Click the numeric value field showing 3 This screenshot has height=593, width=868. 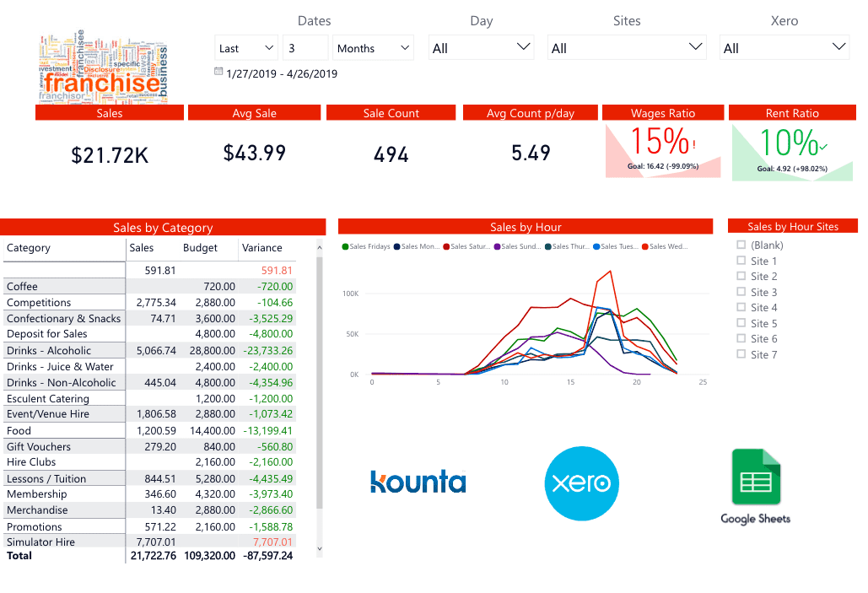coord(305,47)
